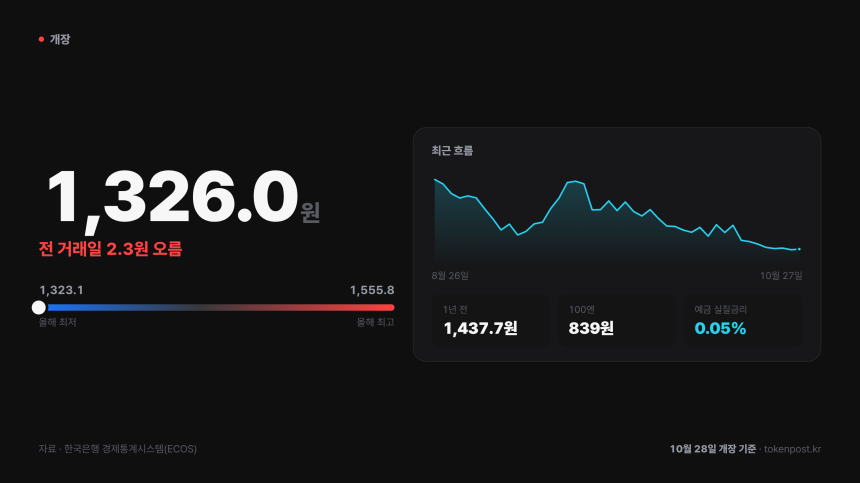Click the 원 unit next to 1,326.0

310,212
